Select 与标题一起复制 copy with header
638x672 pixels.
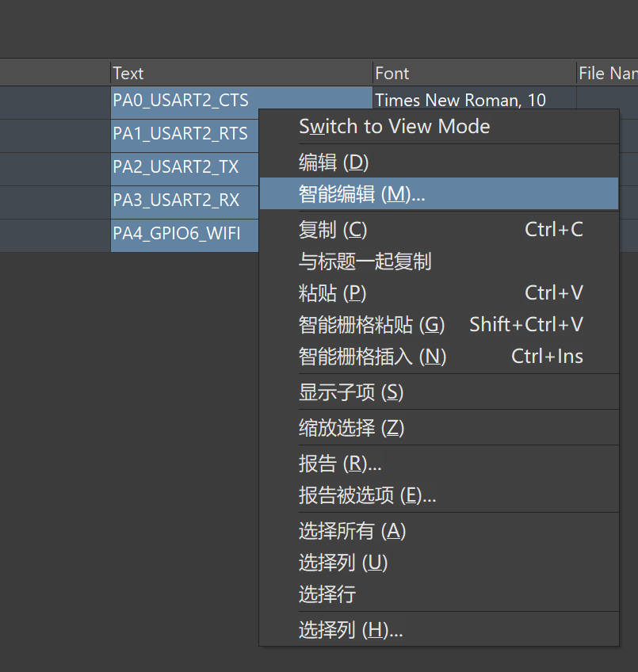click(x=365, y=262)
